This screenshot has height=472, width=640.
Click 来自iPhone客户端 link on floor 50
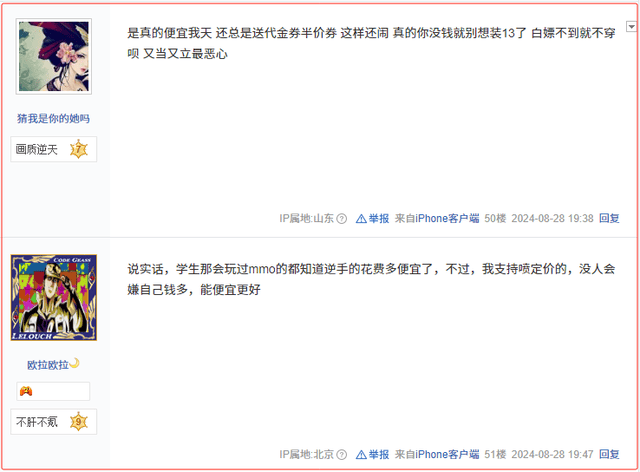tap(437, 218)
